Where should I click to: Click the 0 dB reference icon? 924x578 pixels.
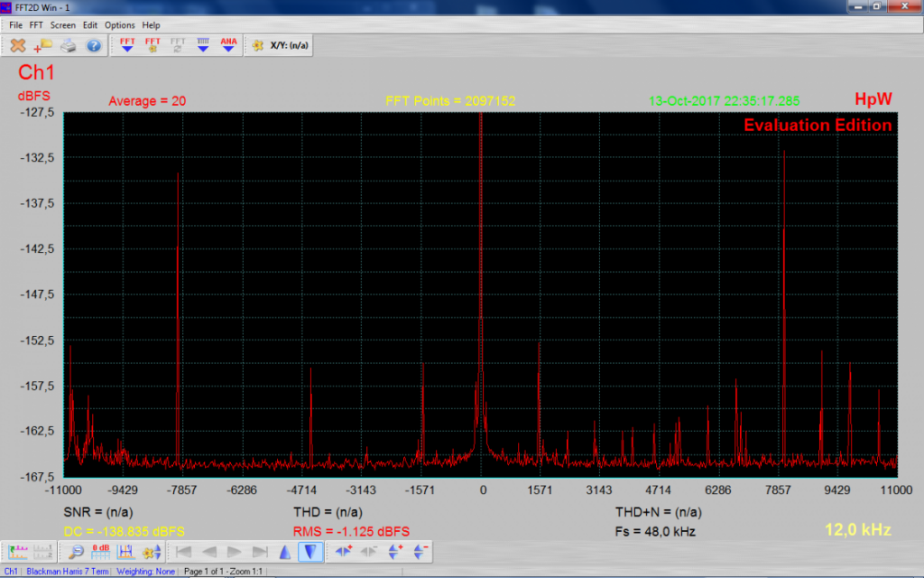click(x=101, y=552)
